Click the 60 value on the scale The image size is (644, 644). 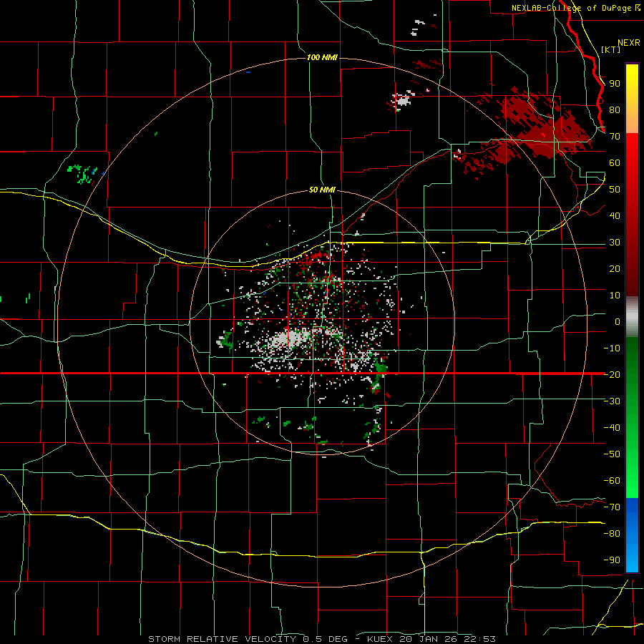tap(615, 163)
